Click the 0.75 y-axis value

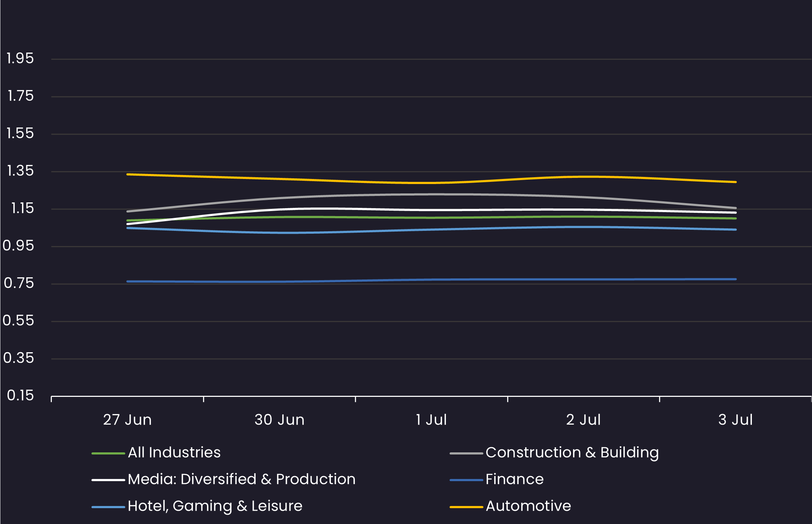[19, 283]
